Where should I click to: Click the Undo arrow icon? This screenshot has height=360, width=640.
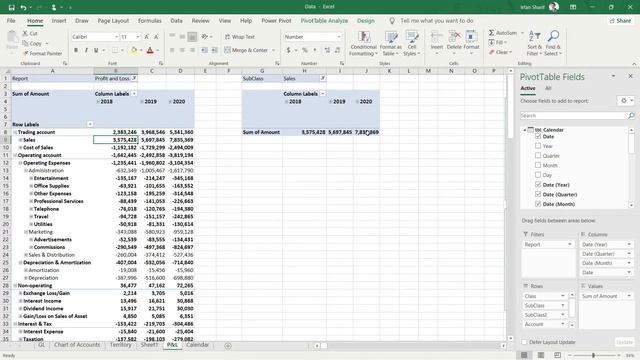pos(23,7)
